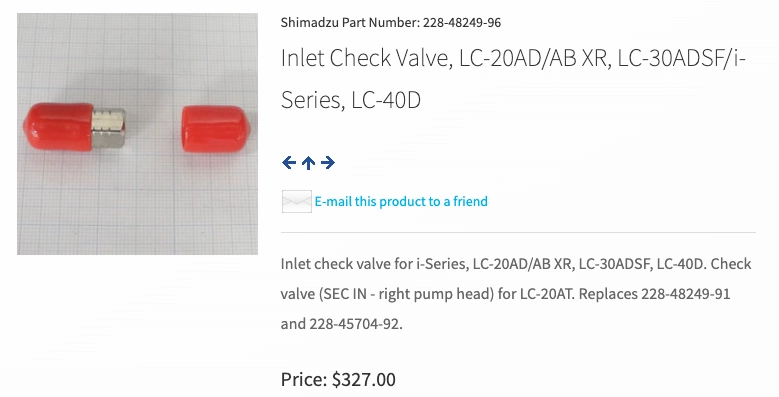This screenshot has height=397, width=779.
Task: Click the envelope icon
Action: pyautogui.click(x=297, y=201)
